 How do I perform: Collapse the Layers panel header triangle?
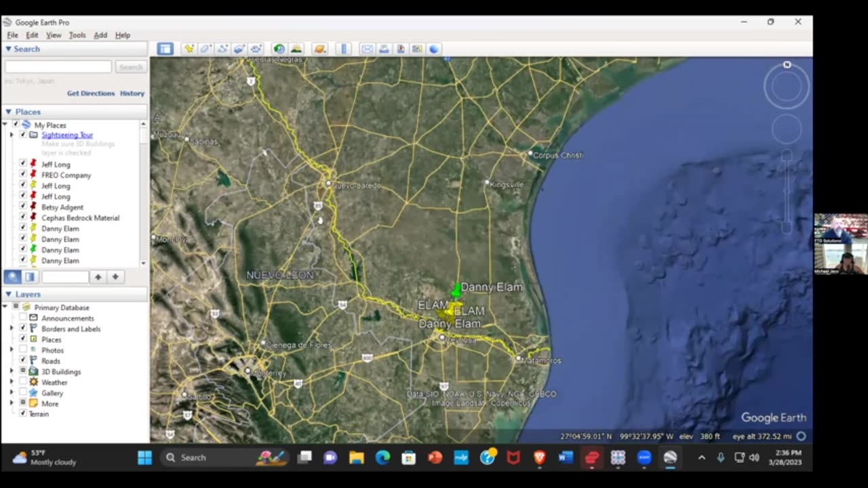pos(8,294)
